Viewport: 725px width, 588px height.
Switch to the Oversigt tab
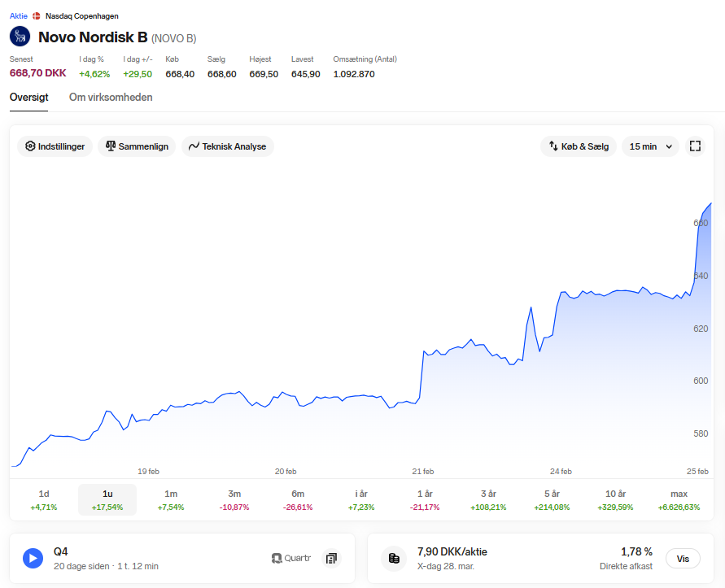28,98
